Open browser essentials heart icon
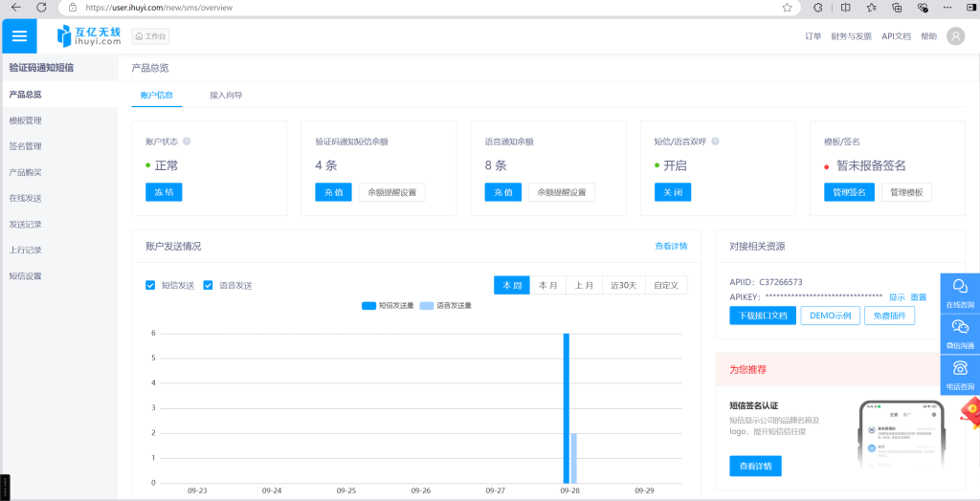This screenshot has height=501, width=980. pos(922,8)
